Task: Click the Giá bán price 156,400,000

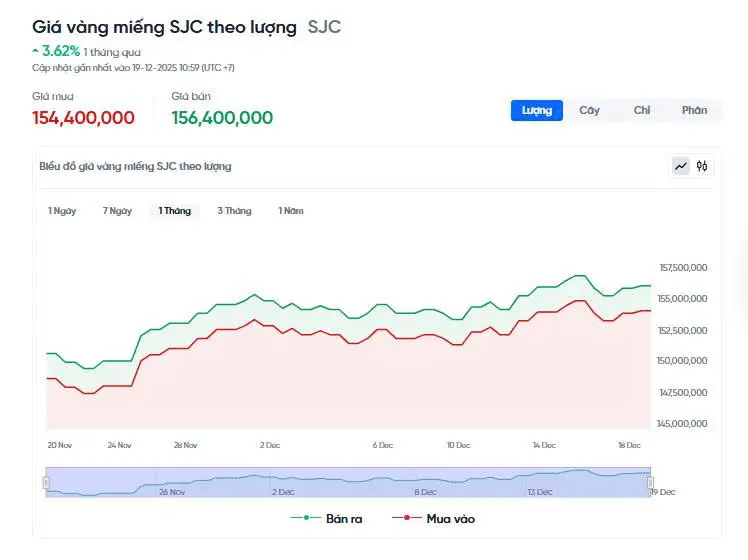Action: tap(222, 118)
